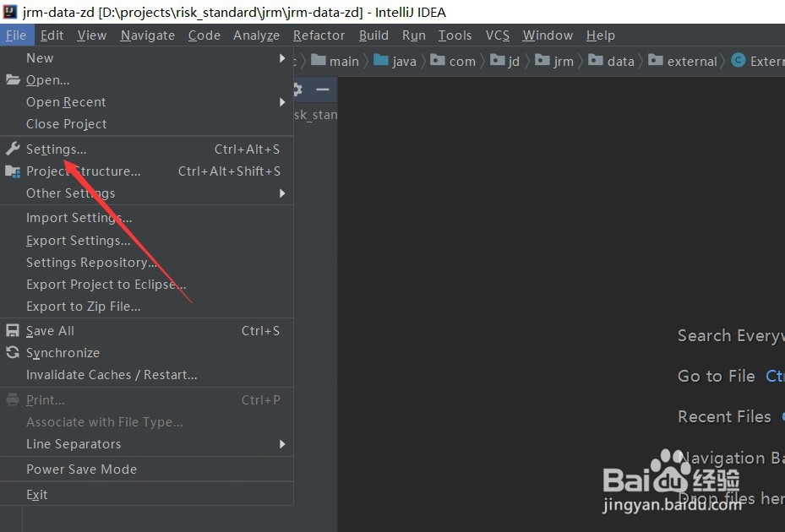Click the class icon at the breadcrumb end
The image size is (785, 532).
coord(738,61)
